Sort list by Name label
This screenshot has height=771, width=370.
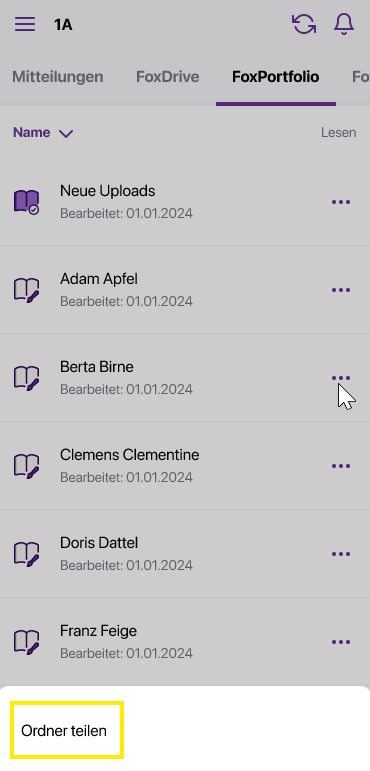[x=31, y=133]
